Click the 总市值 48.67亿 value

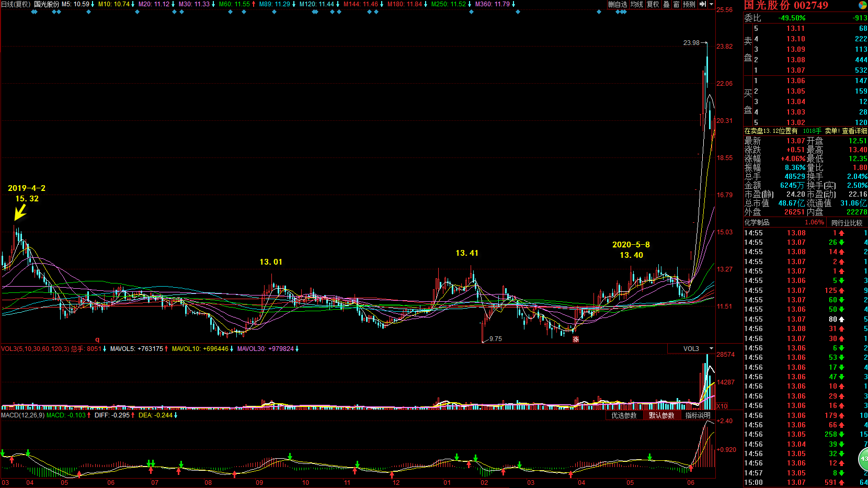[792, 203]
